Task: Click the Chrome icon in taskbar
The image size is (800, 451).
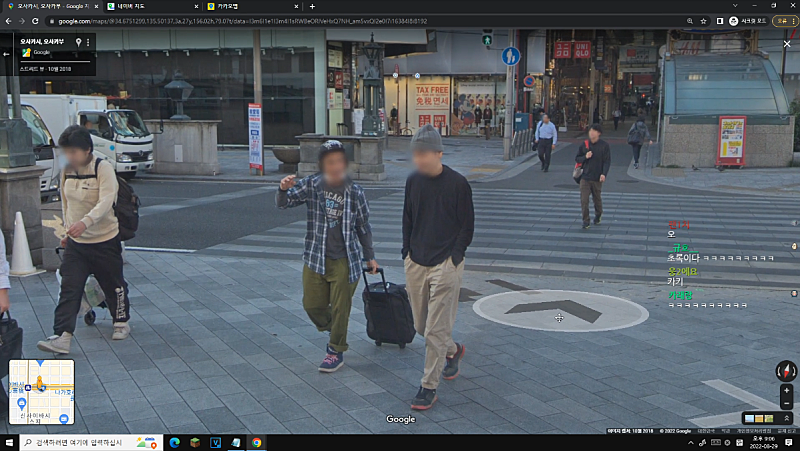Action: [x=256, y=442]
